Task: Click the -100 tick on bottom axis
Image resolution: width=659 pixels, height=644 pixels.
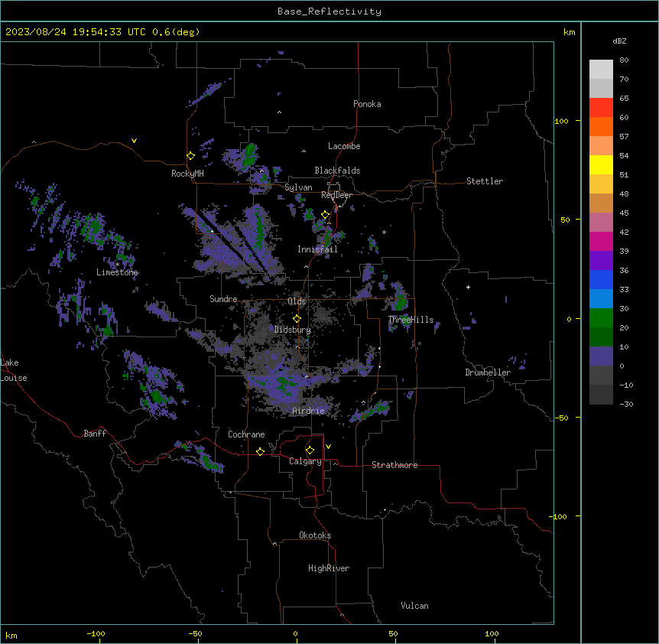Action: pyautogui.click(x=96, y=634)
